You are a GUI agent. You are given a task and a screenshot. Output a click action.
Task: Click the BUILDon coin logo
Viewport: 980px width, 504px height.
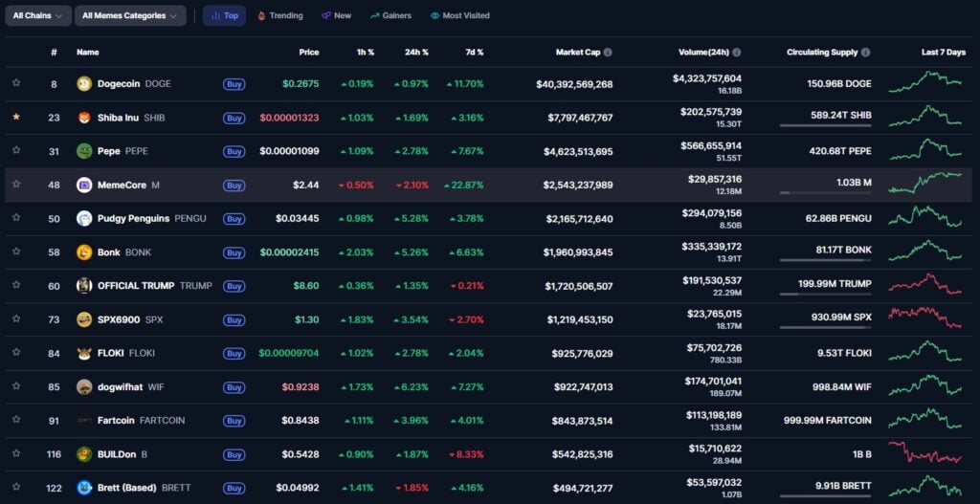tap(84, 454)
